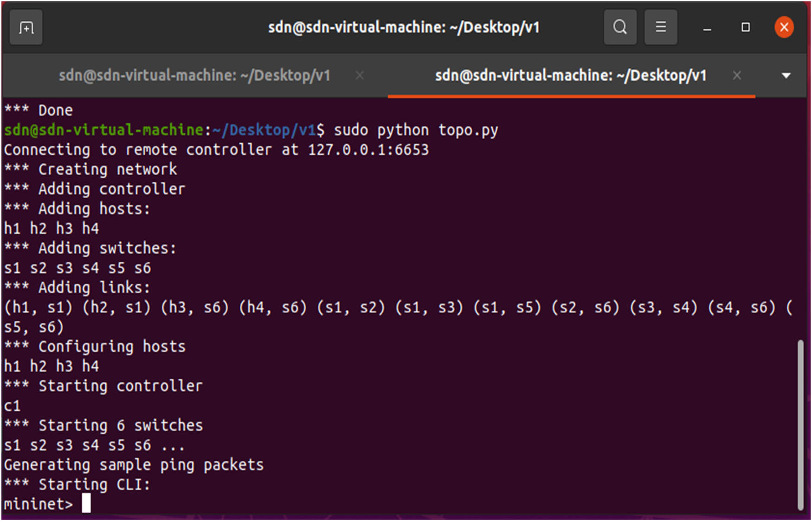
Task: Maximize the terminal window
Action: 745,27
